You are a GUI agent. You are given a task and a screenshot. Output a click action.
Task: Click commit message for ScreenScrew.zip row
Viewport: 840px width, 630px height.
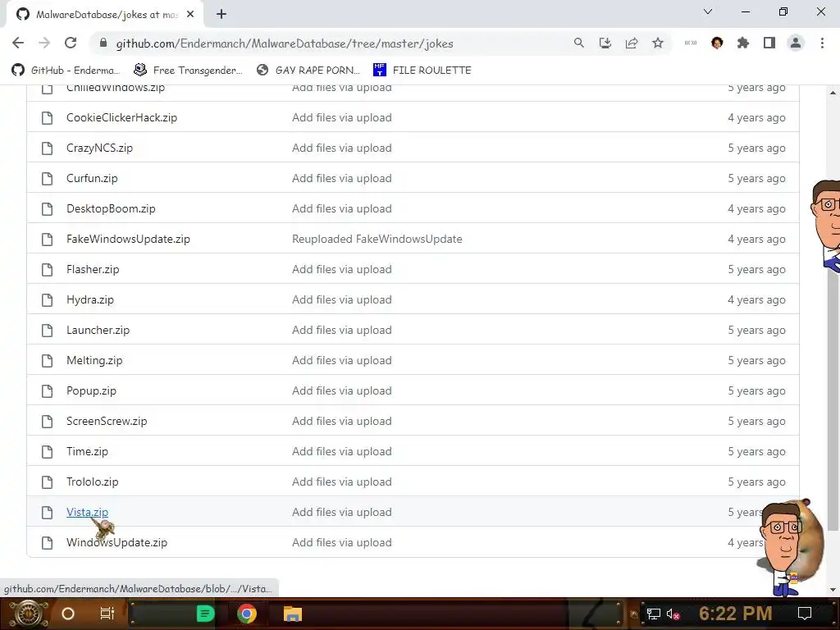tap(342, 422)
